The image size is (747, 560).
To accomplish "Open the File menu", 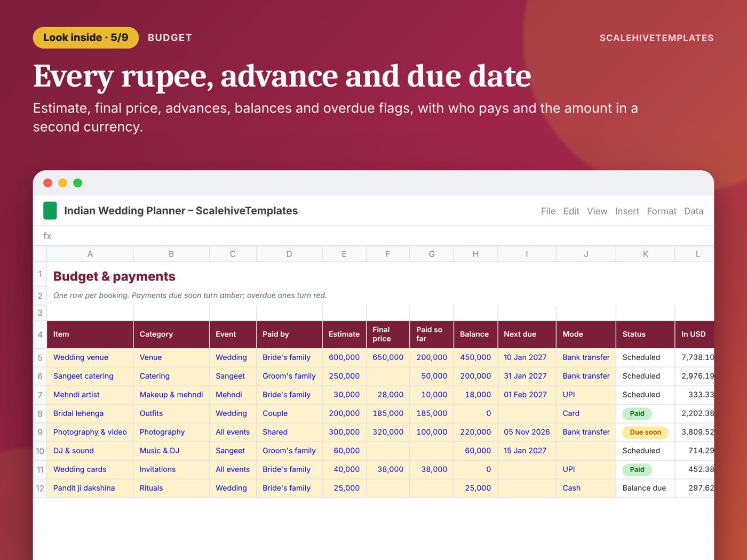I will point(548,211).
